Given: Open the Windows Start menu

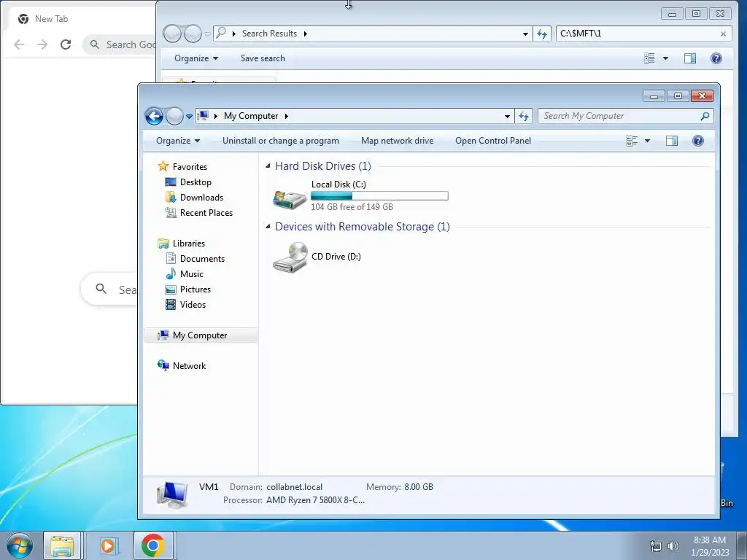Looking at the screenshot, I should [20, 545].
